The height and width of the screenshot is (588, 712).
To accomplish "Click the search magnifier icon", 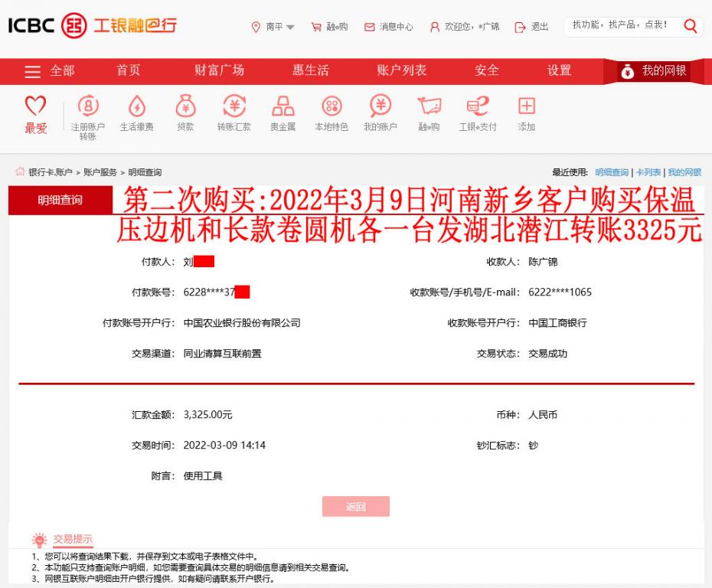I will click(690, 27).
